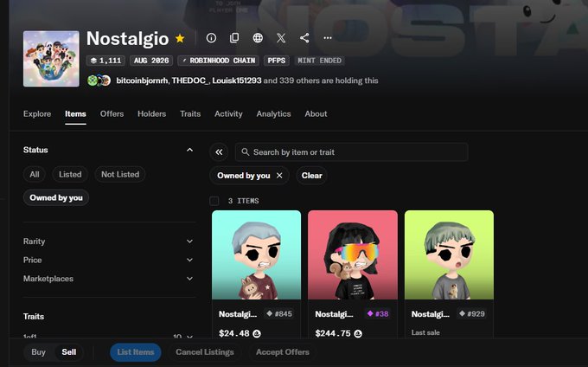This screenshot has width=588, height=367.
Task: Click the rarity badge #38
Action: [x=378, y=313]
